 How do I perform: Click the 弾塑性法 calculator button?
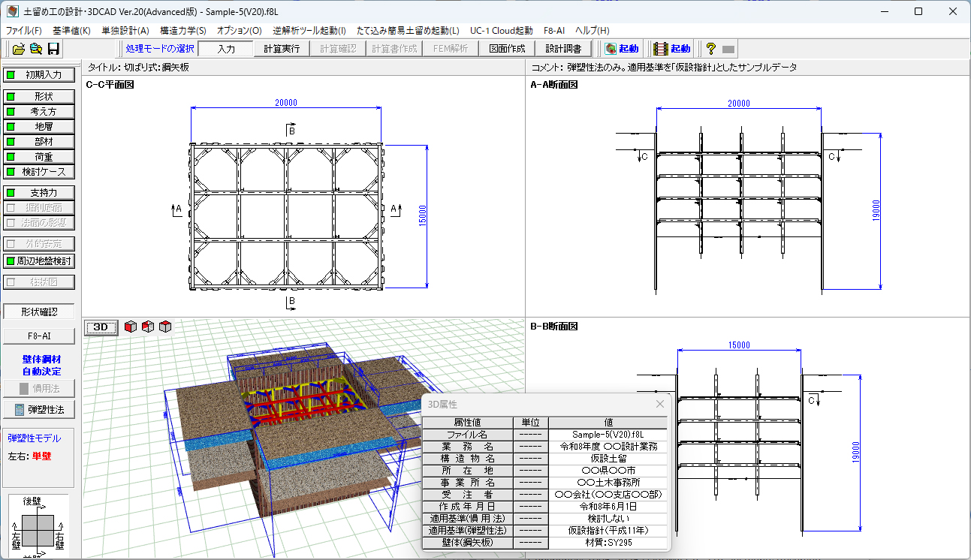(39, 409)
